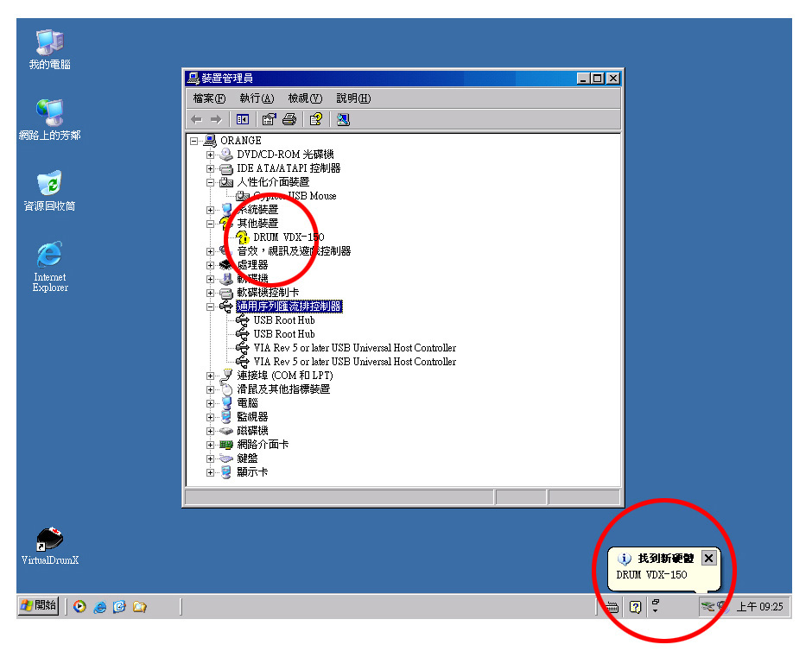The height and width of the screenshot is (670, 812).
Task: Toggle the console tree pane icon
Action: pyautogui.click(x=244, y=120)
